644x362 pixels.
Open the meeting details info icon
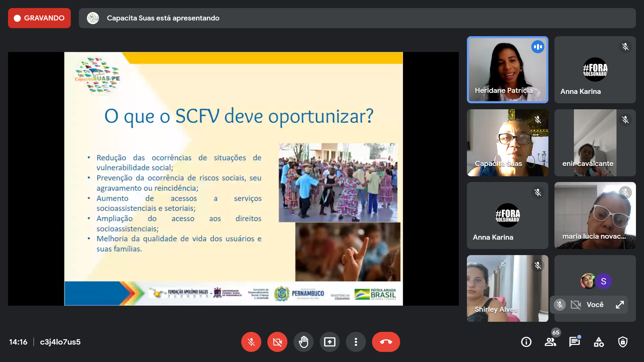coord(526,342)
